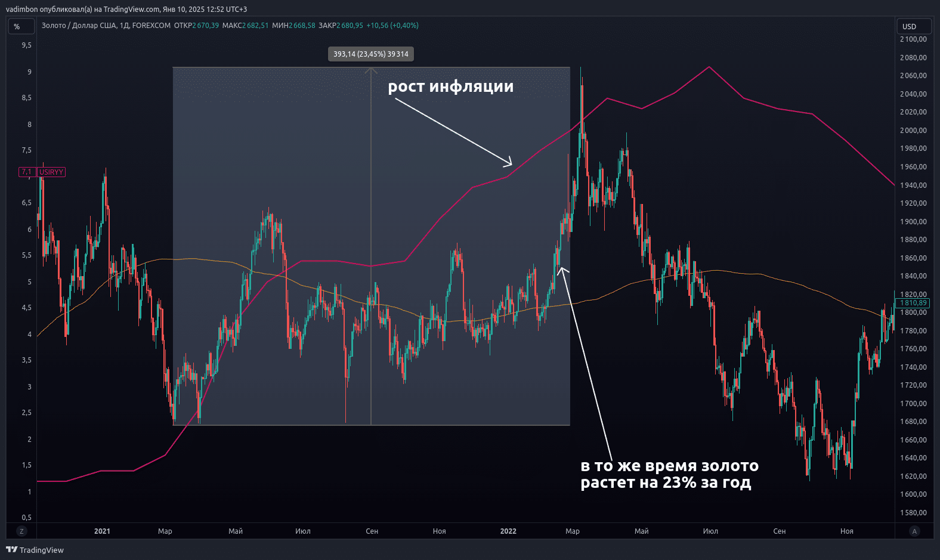940x560 pixels.
Task: Click 'в то же время золото' annotation text
Action: pyautogui.click(x=669, y=466)
